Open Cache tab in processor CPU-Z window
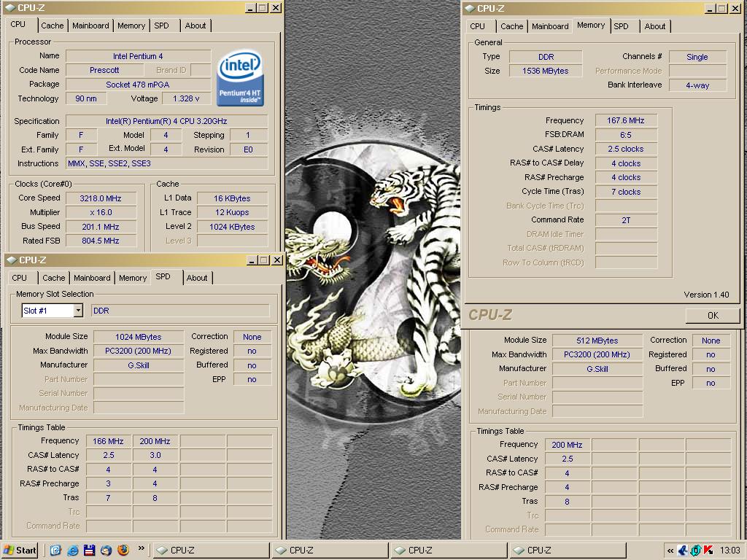The image size is (747, 560). pos(52,26)
